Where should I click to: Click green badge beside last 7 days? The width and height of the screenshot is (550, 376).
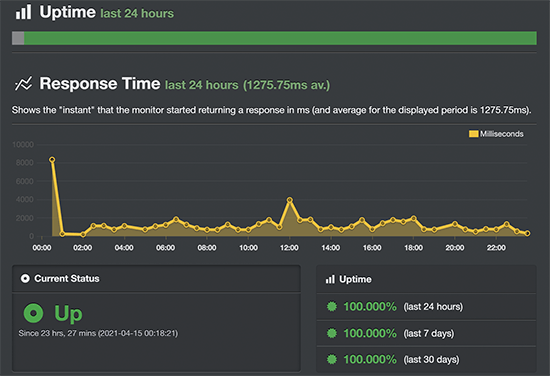pos(332,333)
